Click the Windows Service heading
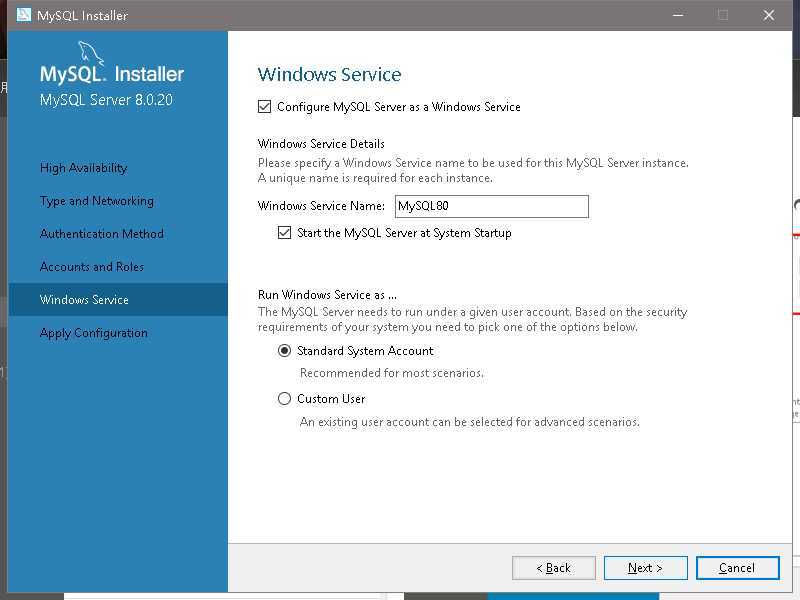Image resolution: width=800 pixels, height=600 pixels. pyautogui.click(x=329, y=74)
